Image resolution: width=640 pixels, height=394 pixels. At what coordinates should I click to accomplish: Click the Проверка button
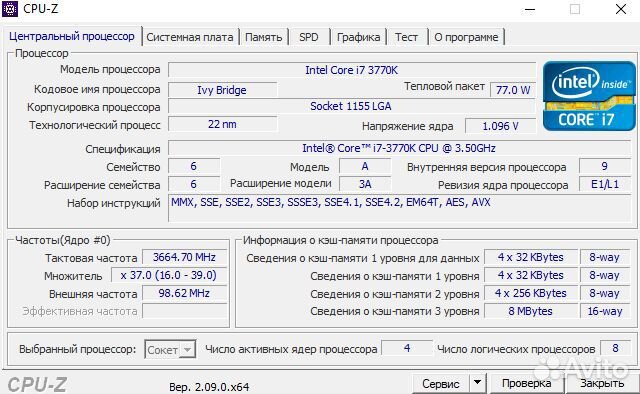(x=527, y=383)
